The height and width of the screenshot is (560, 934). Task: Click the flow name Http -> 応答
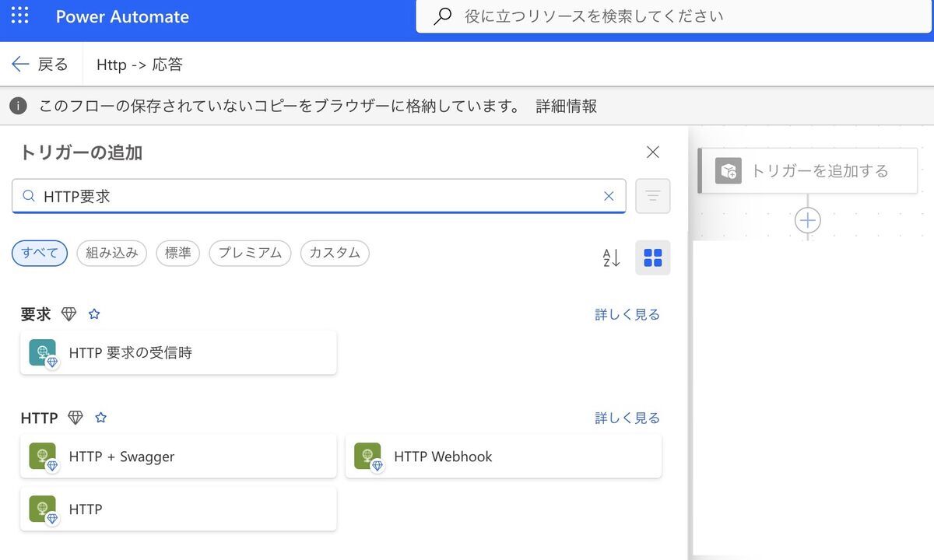point(139,65)
